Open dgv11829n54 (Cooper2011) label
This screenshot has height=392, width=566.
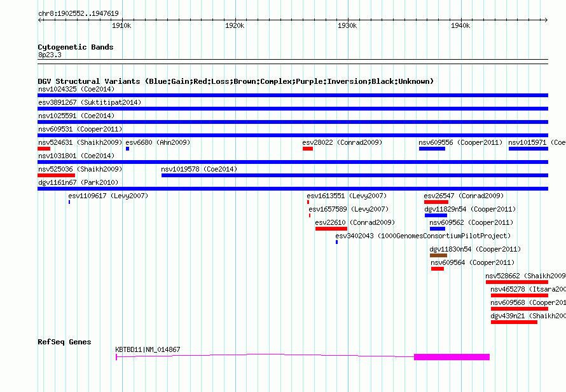click(x=470, y=209)
